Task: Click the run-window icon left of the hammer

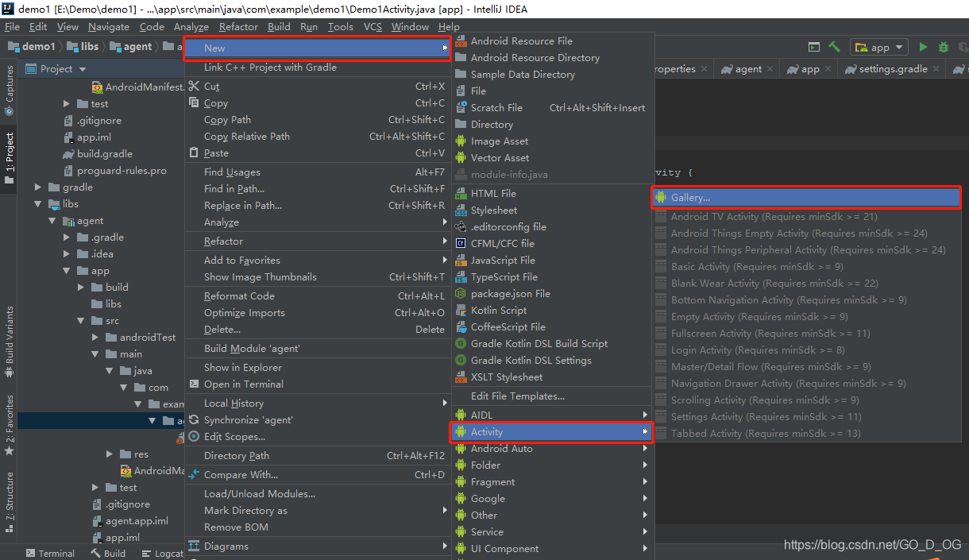Action: click(x=813, y=47)
